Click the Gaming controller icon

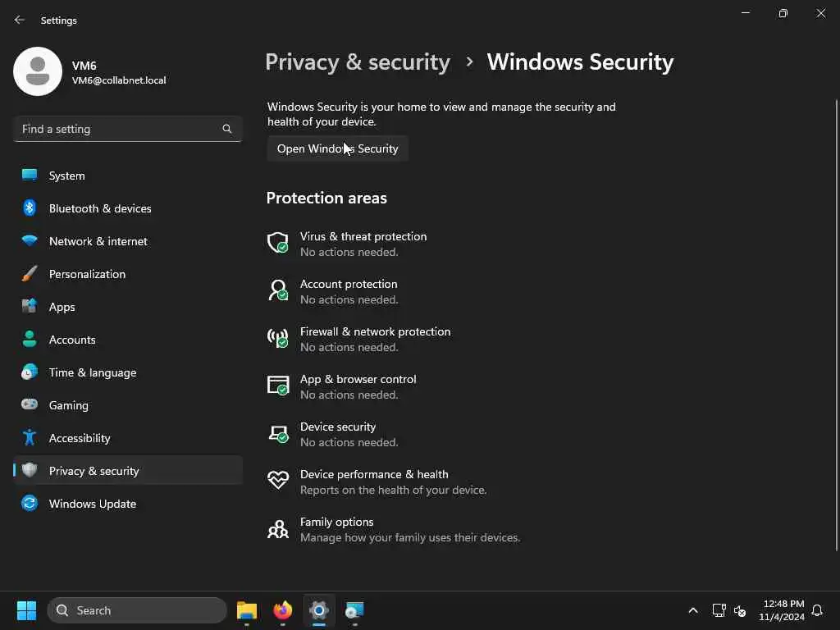pyautogui.click(x=30, y=404)
